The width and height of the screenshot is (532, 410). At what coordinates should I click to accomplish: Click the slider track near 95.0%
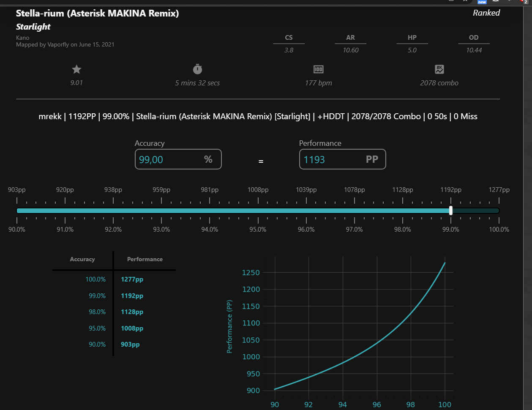[258, 210]
